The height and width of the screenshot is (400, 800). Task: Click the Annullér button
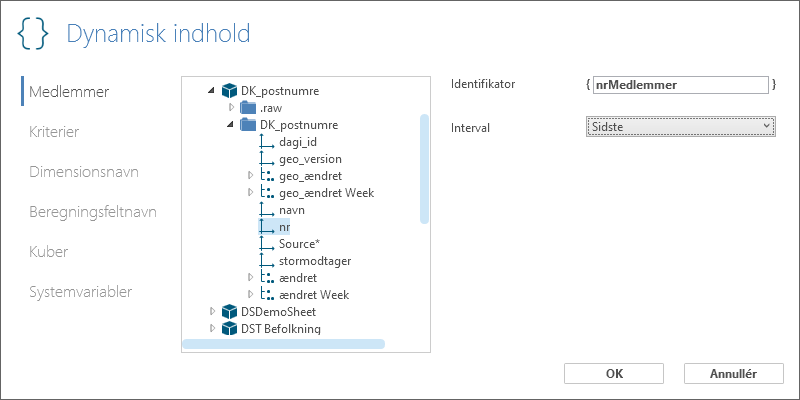point(734,373)
